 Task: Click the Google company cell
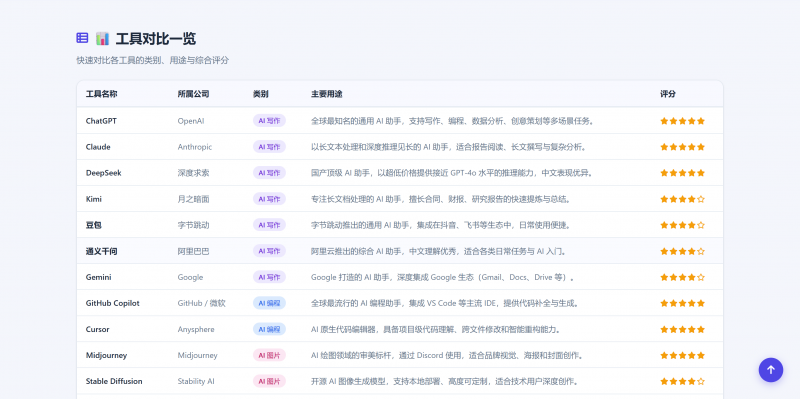pos(190,277)
